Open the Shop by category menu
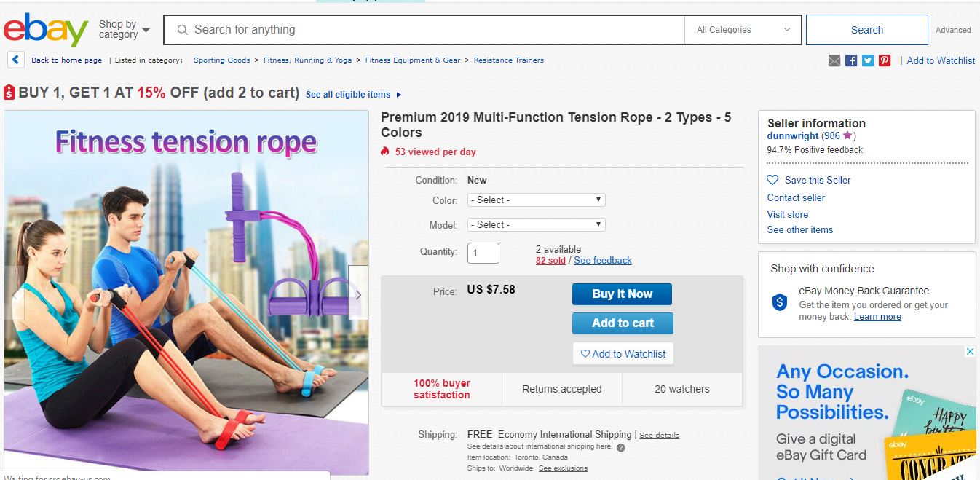The image size is (980, 480). 124,30
